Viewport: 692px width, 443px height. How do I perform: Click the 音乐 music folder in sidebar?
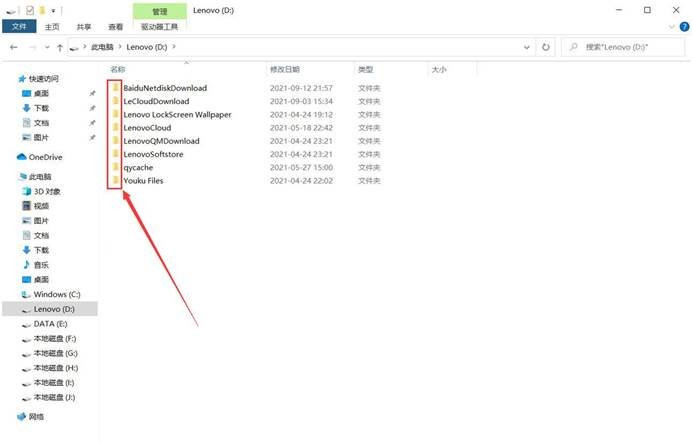pyautogui.click(x=36, y=265)
